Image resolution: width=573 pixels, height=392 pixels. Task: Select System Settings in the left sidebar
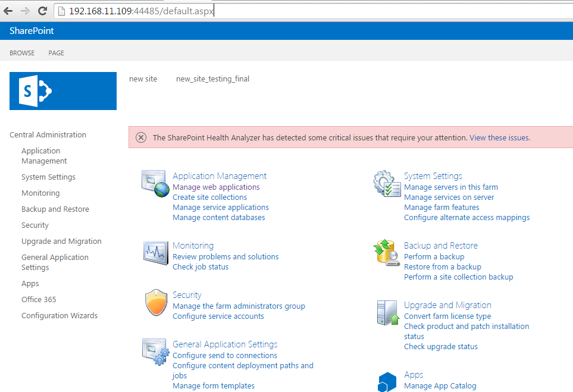point(49,177)
